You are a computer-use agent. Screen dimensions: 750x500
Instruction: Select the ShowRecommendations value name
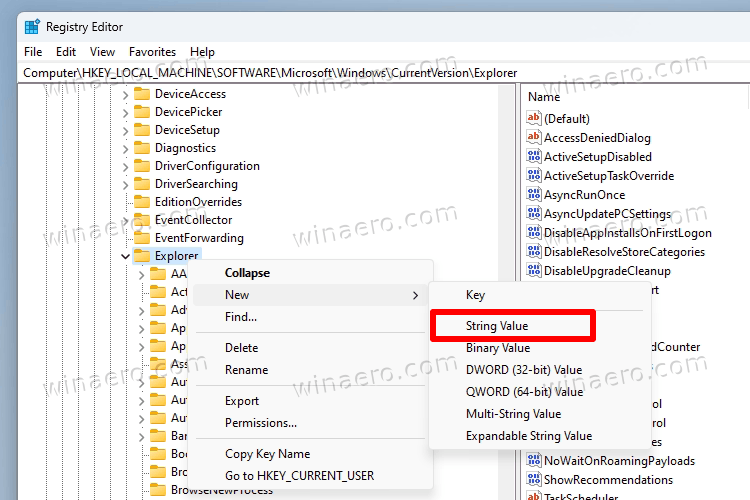pyautogui.click(x=608, y=479)
